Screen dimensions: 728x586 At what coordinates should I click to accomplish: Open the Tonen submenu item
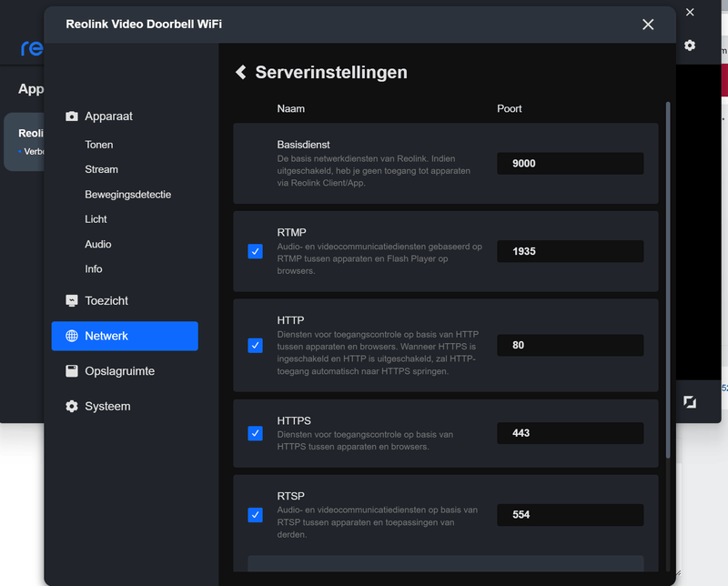pos(99,145)
